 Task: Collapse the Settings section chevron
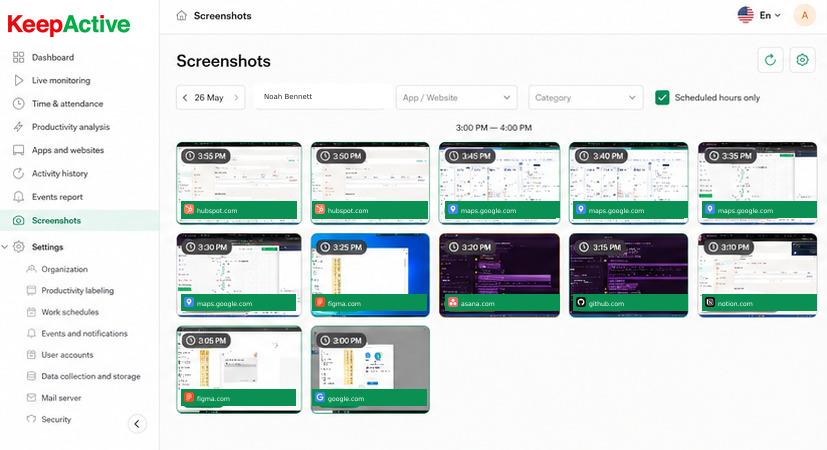point(5,246)
